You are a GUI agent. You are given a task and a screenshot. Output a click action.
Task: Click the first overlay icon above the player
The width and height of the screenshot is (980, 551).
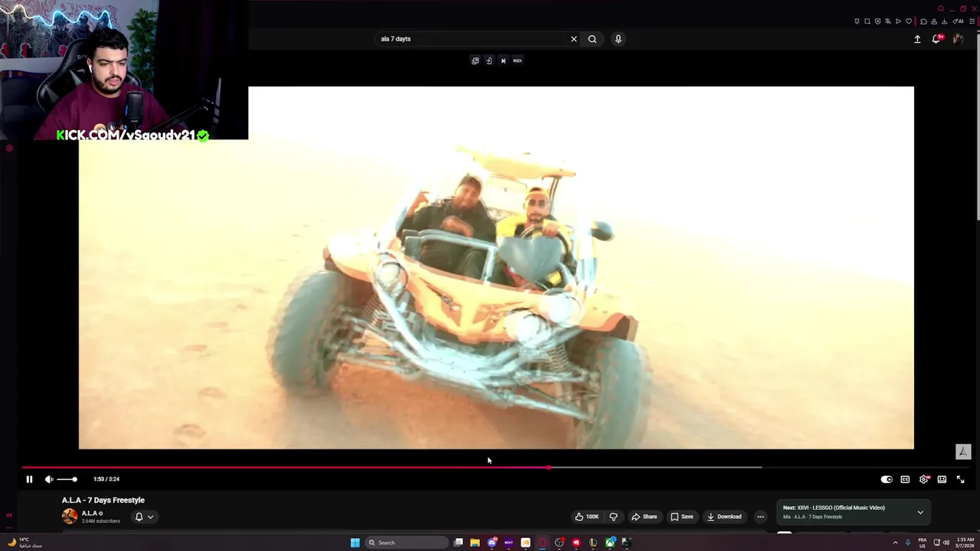click(x=475, y=60)
